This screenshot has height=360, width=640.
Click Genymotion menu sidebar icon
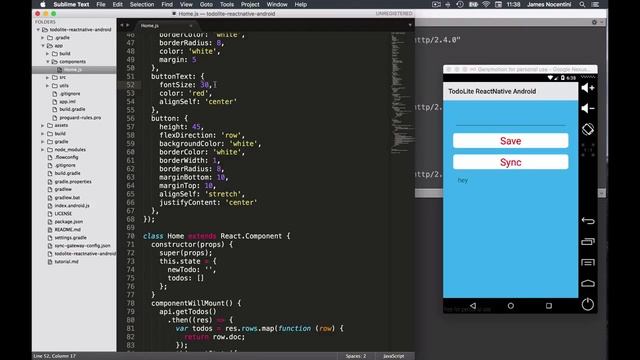[588, 262]
